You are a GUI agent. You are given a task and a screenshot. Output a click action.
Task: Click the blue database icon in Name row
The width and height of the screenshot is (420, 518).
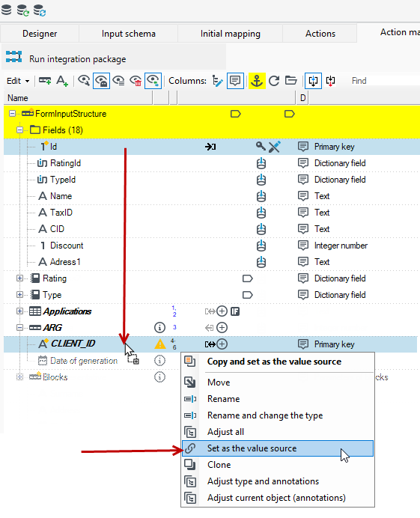[261, 196]
